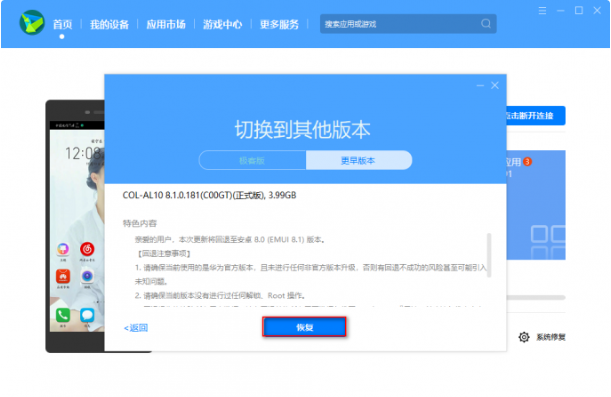This screenshot has width=611, height=397.
Task: Select the 更早版本 tab
Action: [x=358, y=160]
